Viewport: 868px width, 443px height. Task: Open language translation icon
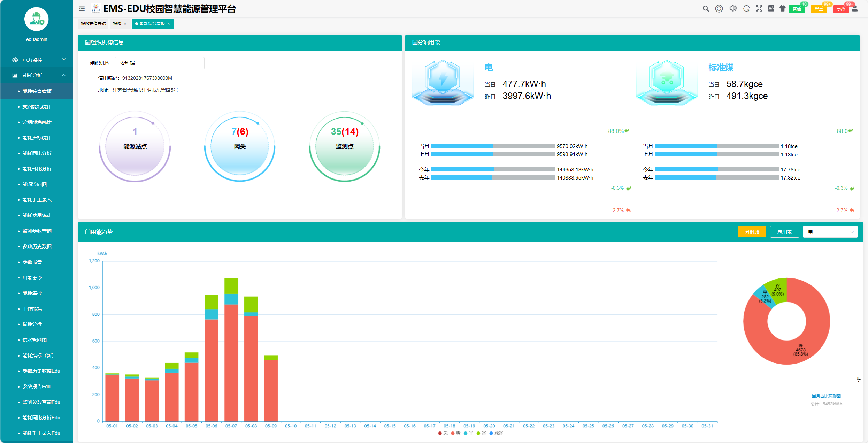click(771, 9)
